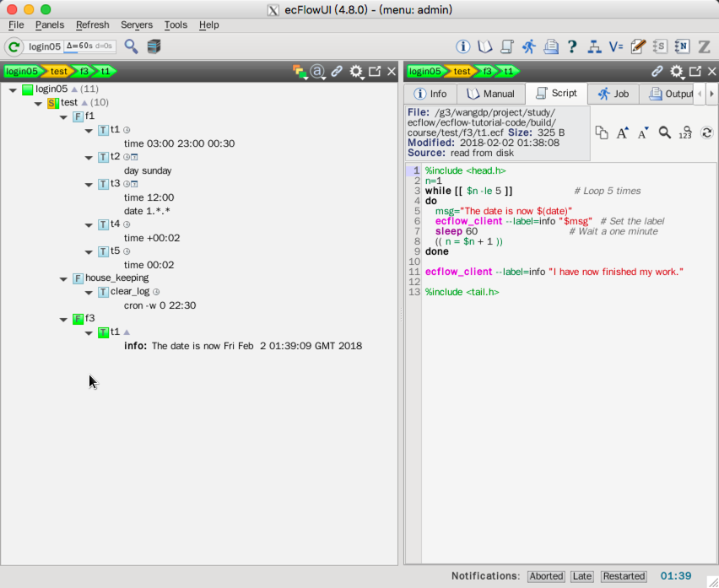Click f3 in the right panel breadcrumb

[x=487, y=72]
